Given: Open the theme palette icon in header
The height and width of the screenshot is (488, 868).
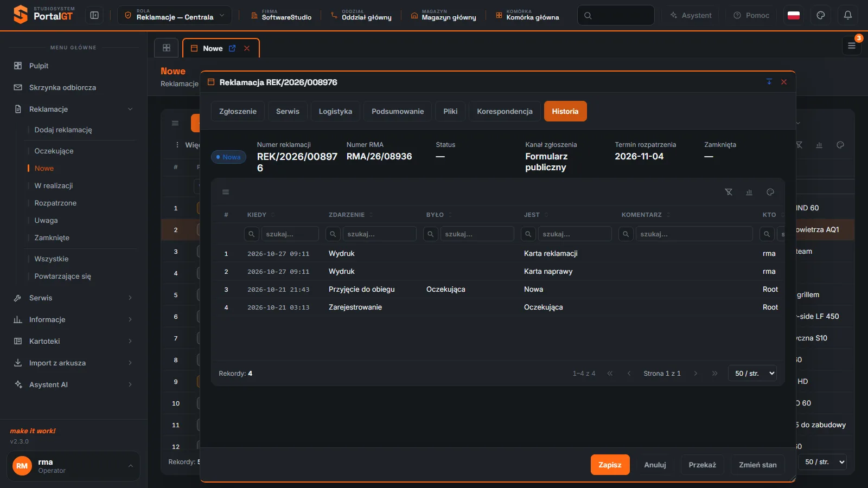Looking at the screenshot, I should (821, 15).
